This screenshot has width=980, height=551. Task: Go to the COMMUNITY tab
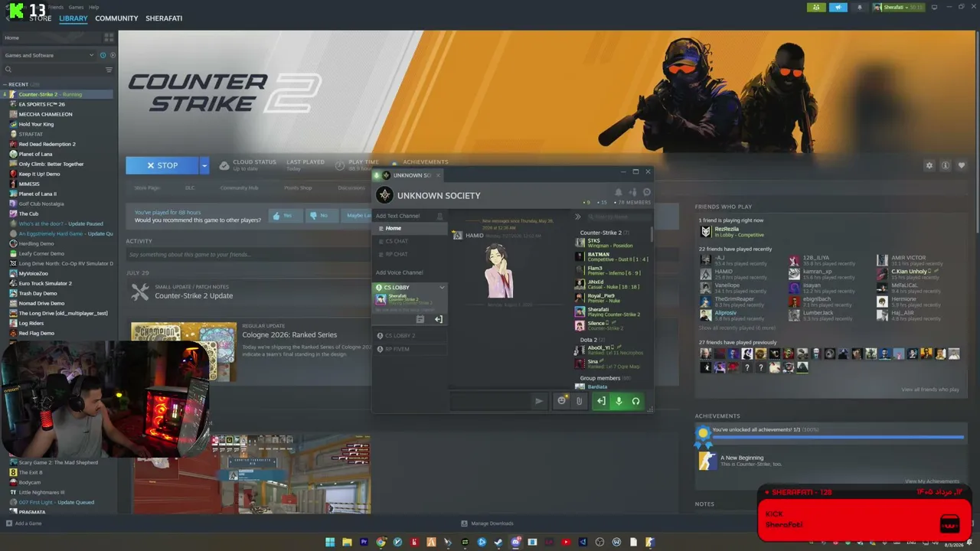pos(116,18)
